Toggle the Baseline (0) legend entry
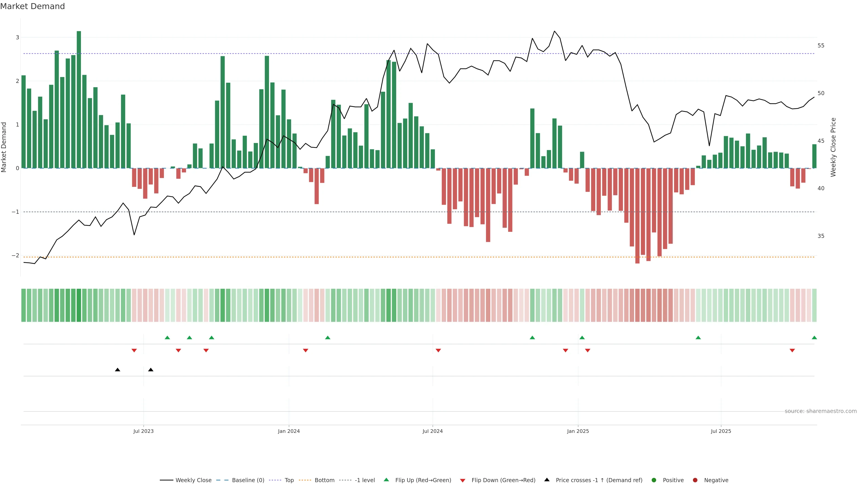 248,480
